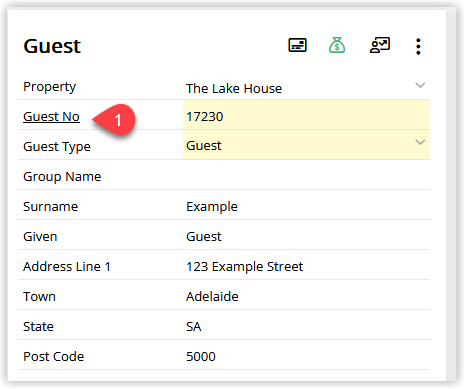Click the Guest panel heading
The width and height of the screenshot is (465, 389).
click(52, 46)
